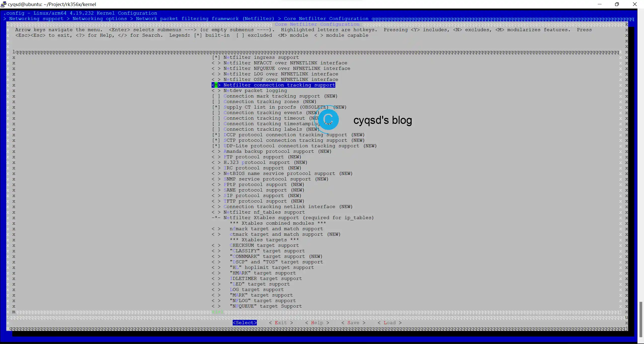Click the PuTTY icon in the title bar

coord(4,4)
